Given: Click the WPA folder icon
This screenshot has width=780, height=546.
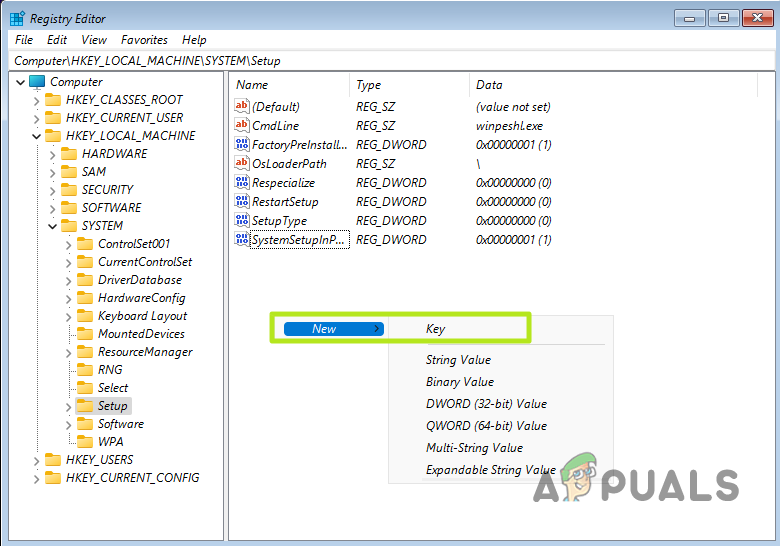Looking at the screenshot, I should pos(85,442).
